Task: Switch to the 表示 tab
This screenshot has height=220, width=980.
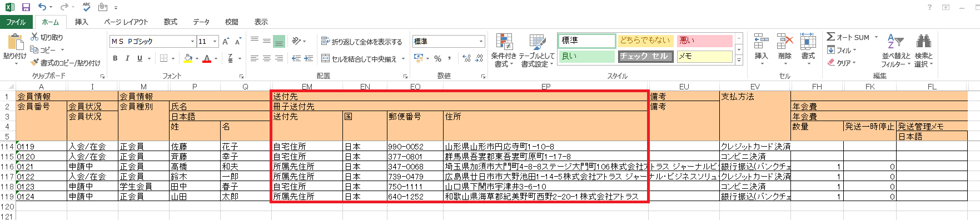Action: [x=261, y=22]
